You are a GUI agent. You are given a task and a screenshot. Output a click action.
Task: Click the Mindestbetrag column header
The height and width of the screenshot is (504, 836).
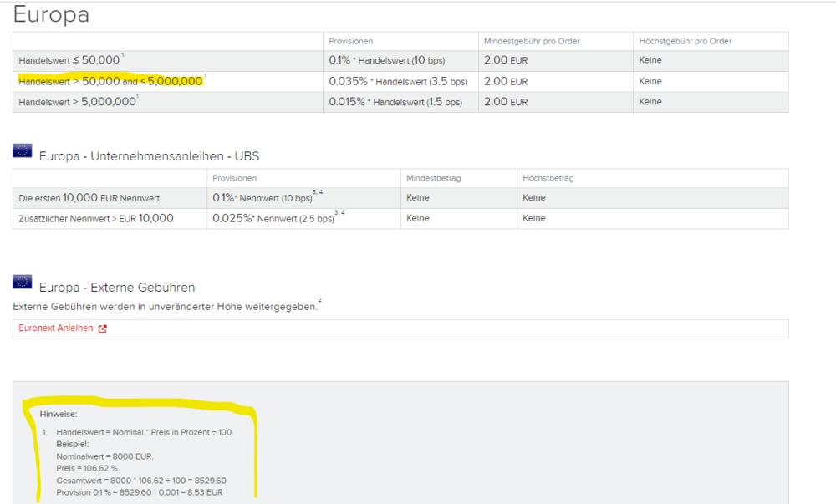click(x=433, y=178)
